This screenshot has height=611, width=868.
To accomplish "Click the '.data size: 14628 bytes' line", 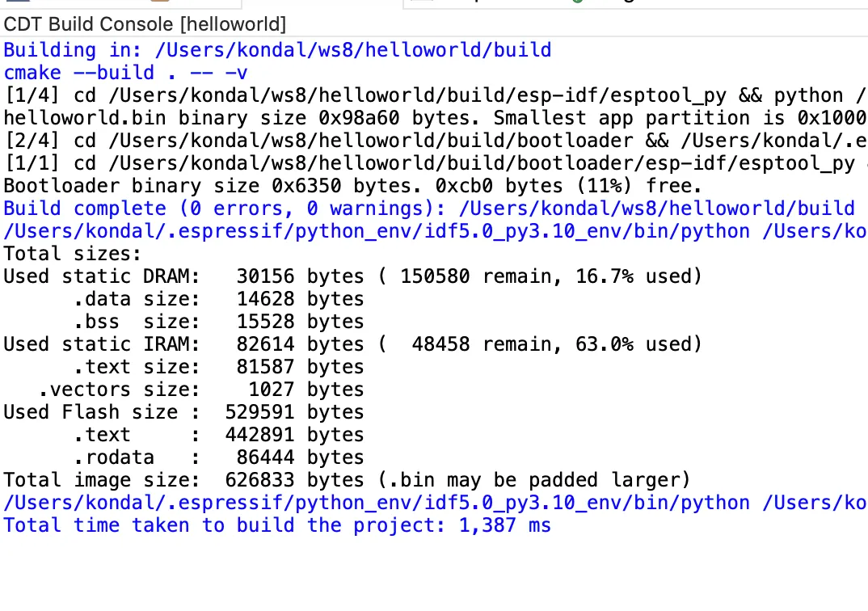I will click(218, 299).
